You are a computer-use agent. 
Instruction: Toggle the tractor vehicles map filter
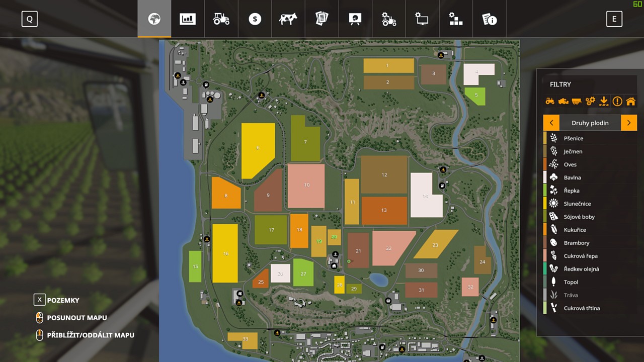(550, 102)
